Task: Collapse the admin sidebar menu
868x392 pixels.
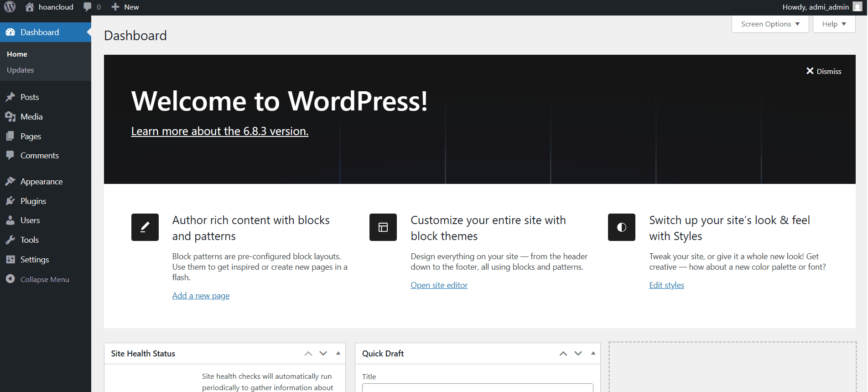Action: coord(37,279)
